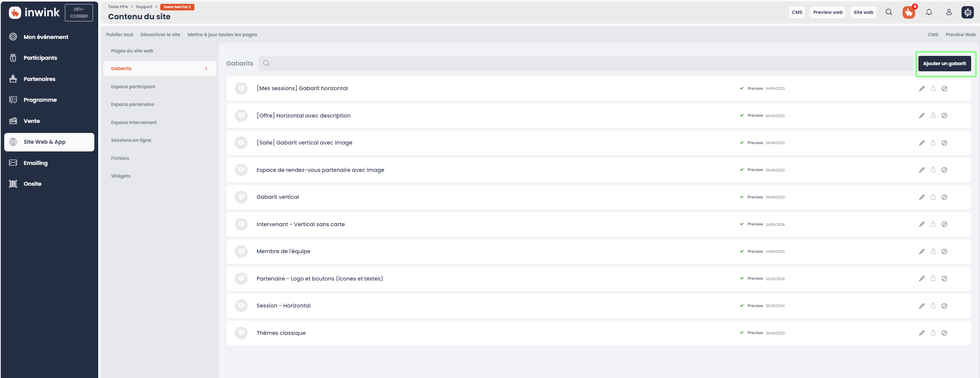
Task: Open Vente in sidebar
Action: (49, 121)
